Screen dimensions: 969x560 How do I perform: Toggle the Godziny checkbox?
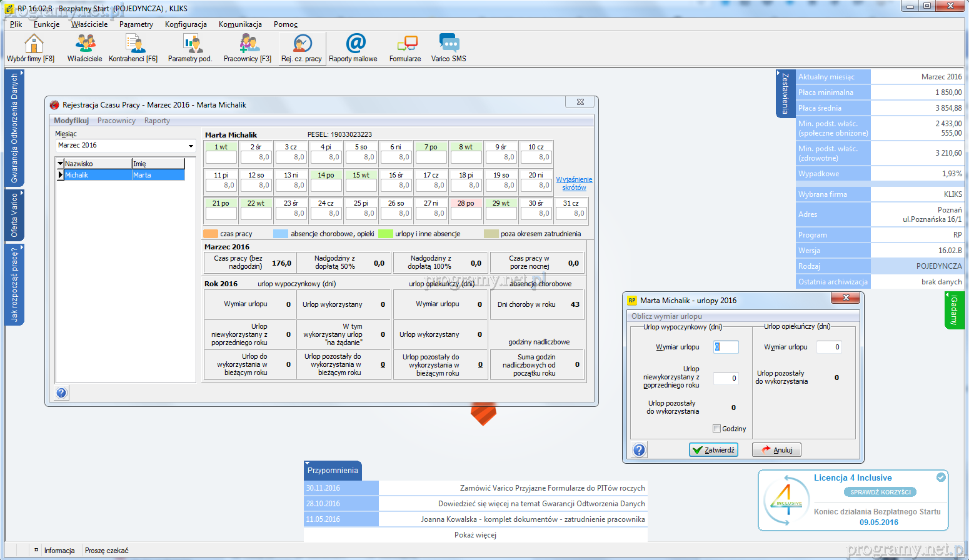coord(717,429)
